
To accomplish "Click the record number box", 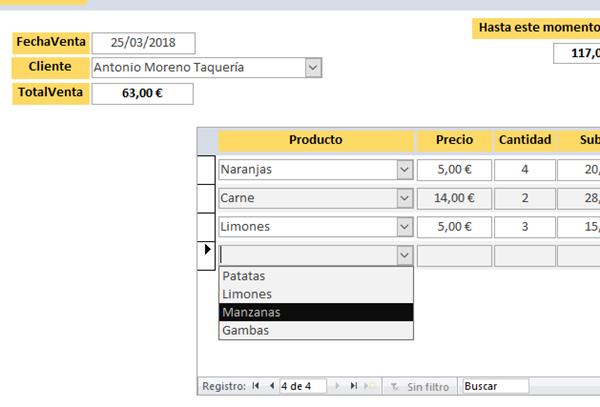I will (302, 386).
